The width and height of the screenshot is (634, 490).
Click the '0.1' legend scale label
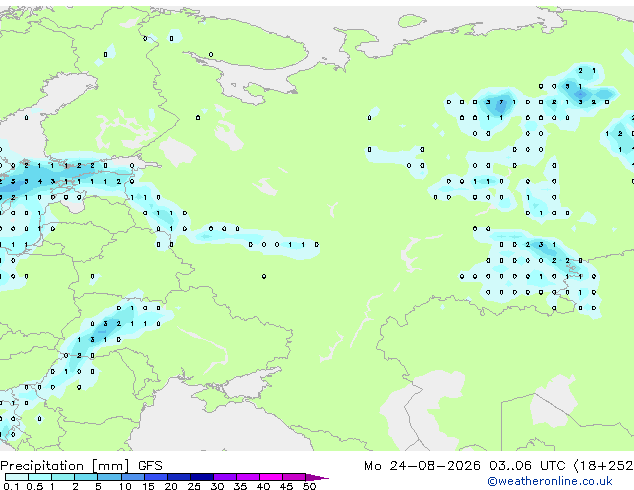[11, 486]
